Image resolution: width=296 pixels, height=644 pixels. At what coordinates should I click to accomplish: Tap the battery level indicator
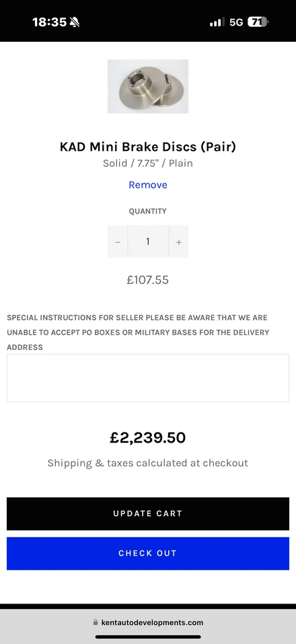(258, 22)
